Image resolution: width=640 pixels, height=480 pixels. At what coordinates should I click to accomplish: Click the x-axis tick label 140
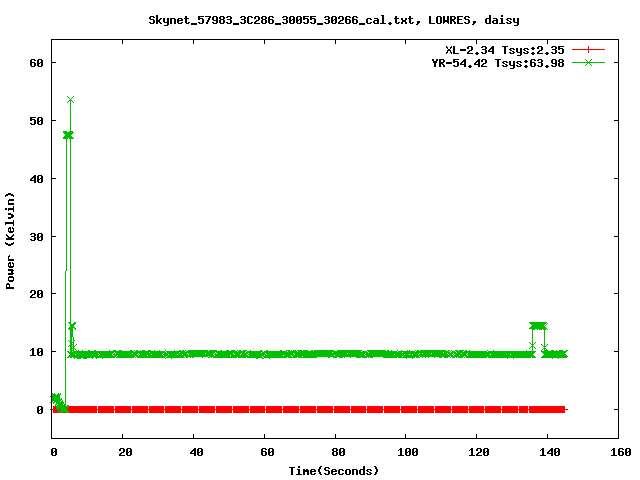(550, 452)
